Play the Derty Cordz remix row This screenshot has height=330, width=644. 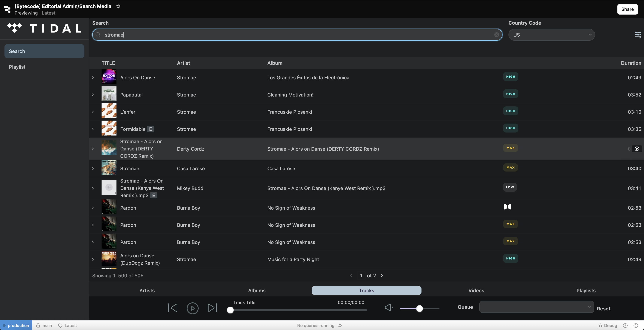click(637, 149)
